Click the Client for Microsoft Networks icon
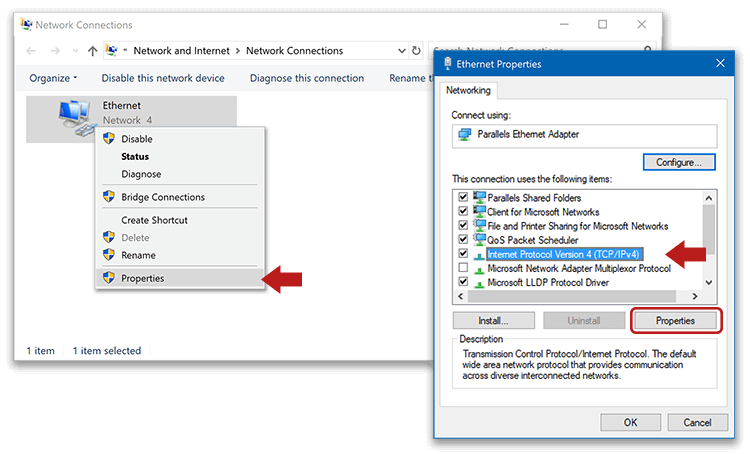Viewport: 750px width, 454px height. [479, 211]
